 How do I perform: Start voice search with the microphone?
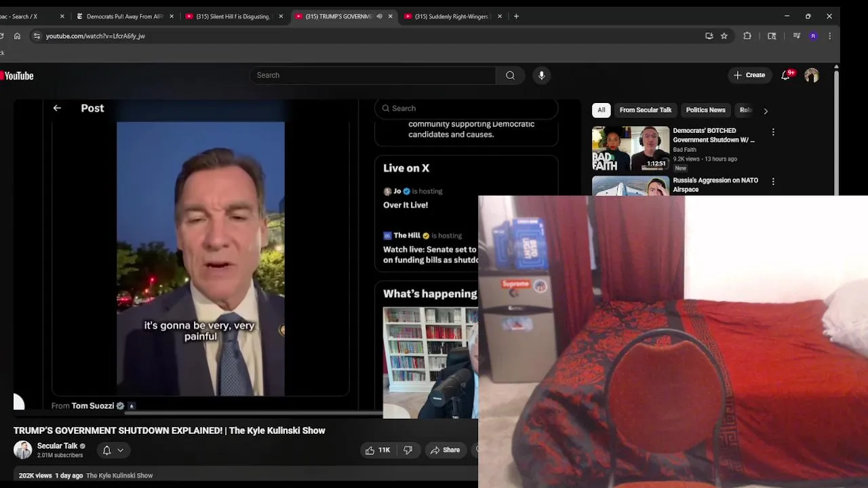click(541, 75)
